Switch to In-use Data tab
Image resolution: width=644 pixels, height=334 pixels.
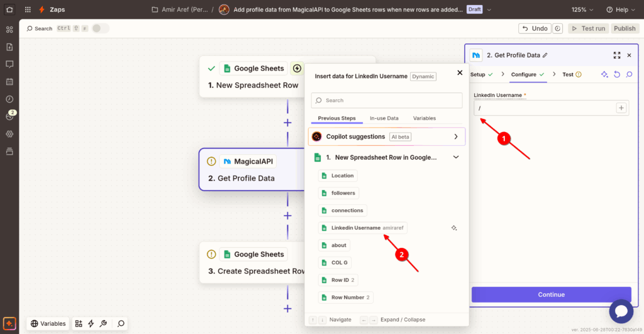384,118
